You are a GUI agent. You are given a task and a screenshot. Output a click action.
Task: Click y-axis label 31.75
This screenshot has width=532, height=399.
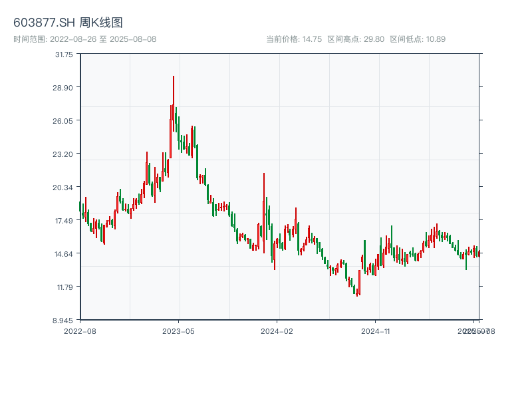tap(64, 55)
